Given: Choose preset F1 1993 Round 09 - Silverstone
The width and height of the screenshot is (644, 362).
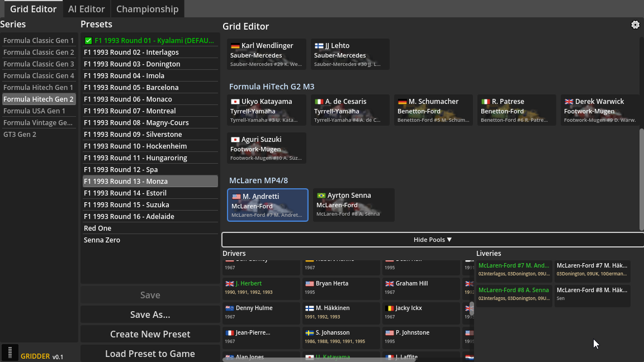Looking at the screenshot, I should (x=150, y=134).
